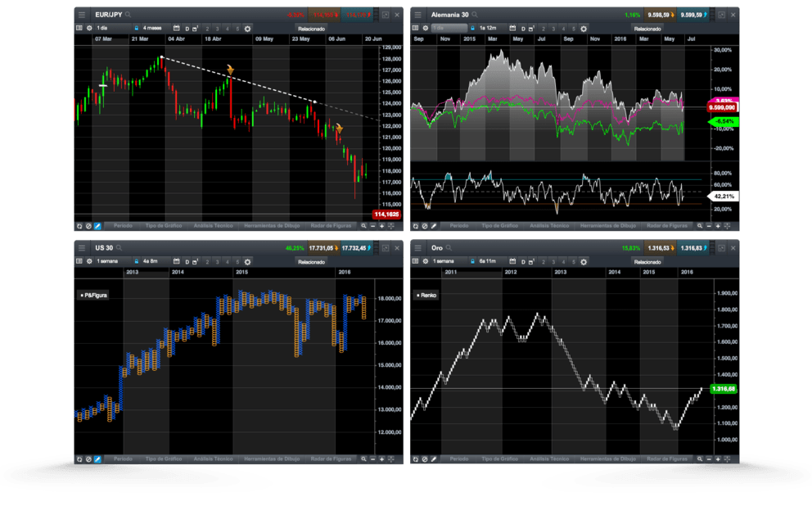Toggle the date-range lock in Alemania 30 toolbar
This screenshot has height=515, width=812.
473,29
